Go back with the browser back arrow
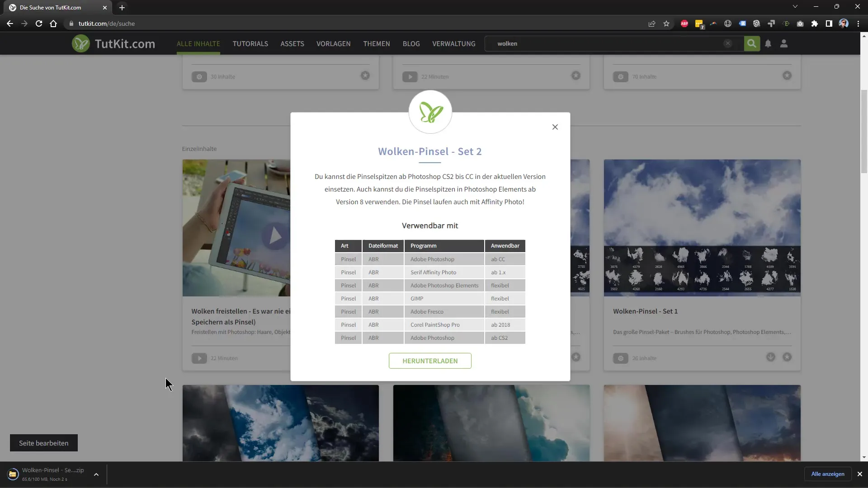 click(x=10, y=23)
